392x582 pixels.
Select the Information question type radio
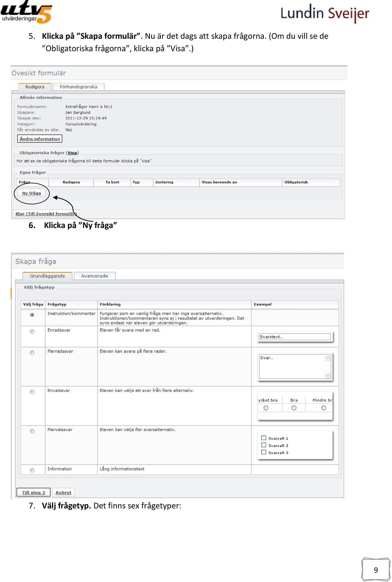click(x=32, y=470)
